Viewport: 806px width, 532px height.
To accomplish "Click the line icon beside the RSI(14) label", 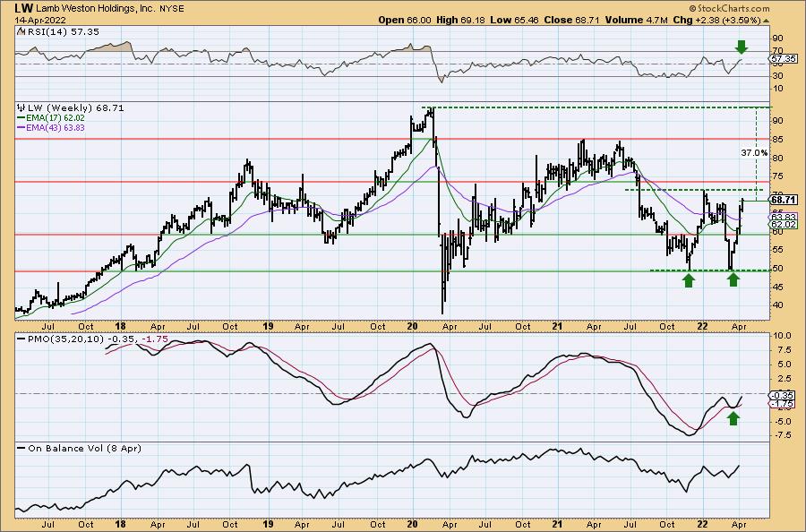I will pyautogui.click(x=21, y=31).
